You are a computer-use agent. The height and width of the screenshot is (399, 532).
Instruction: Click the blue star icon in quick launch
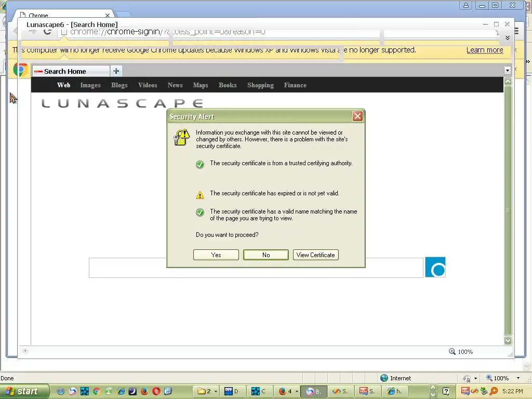(x=85, y=391)
